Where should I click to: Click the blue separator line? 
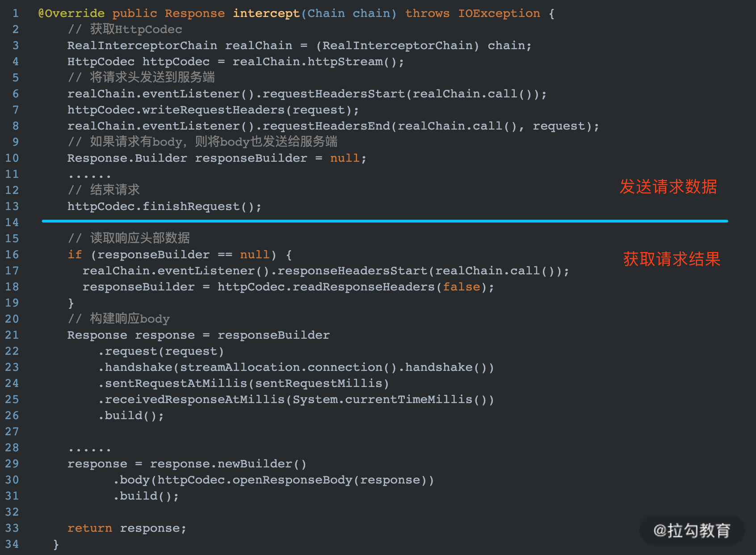[385, 221]
